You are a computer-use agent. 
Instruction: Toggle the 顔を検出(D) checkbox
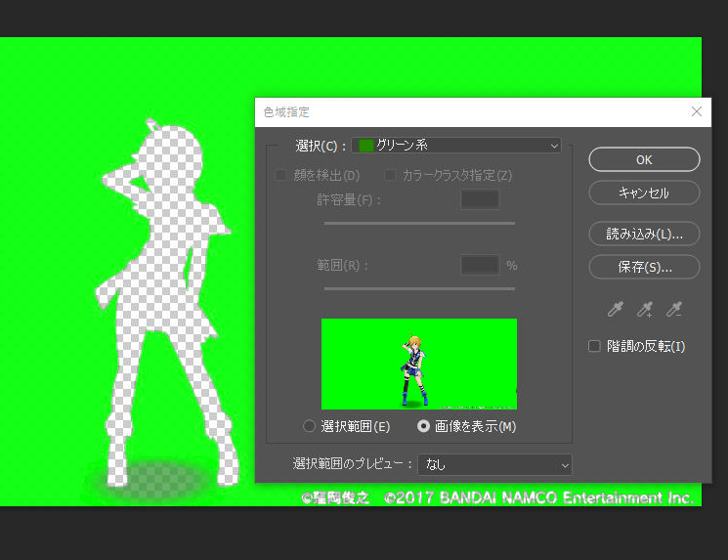280,175
